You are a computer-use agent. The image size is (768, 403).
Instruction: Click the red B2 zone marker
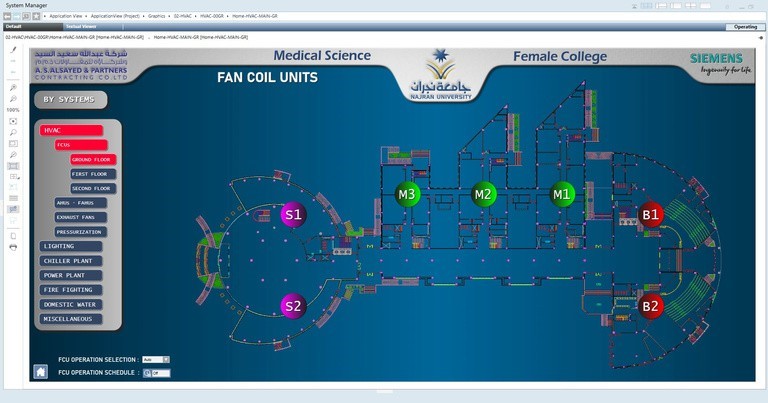[651, 306]
